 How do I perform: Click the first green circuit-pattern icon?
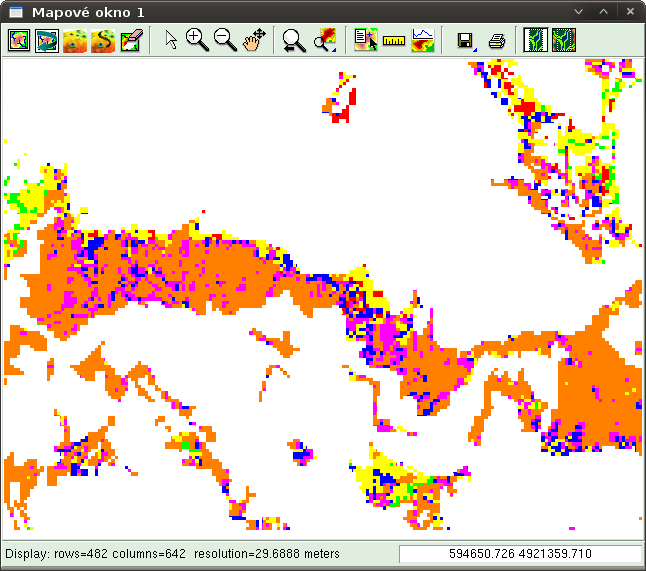(536, 40)
